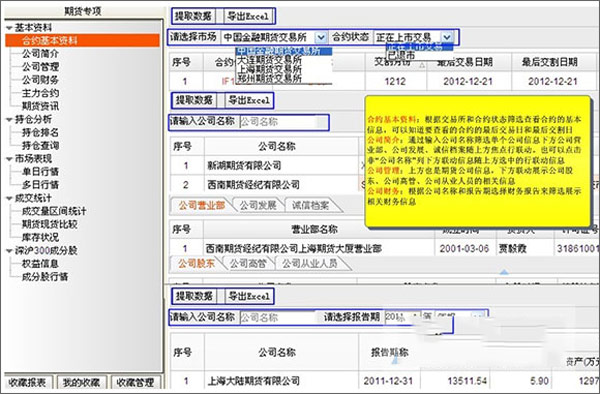
Task: Open 库存状况 in the sidebar
Action: tap(40, 238)
